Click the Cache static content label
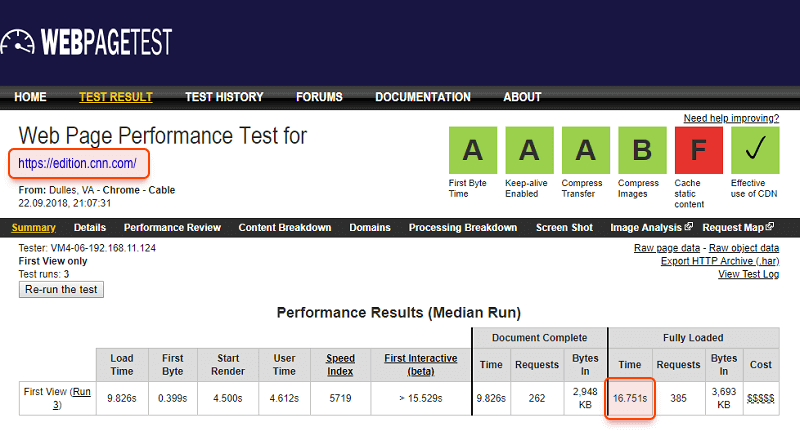Image resolution: width=800 pixels, height=431 pixels. [x=689, y=193]
